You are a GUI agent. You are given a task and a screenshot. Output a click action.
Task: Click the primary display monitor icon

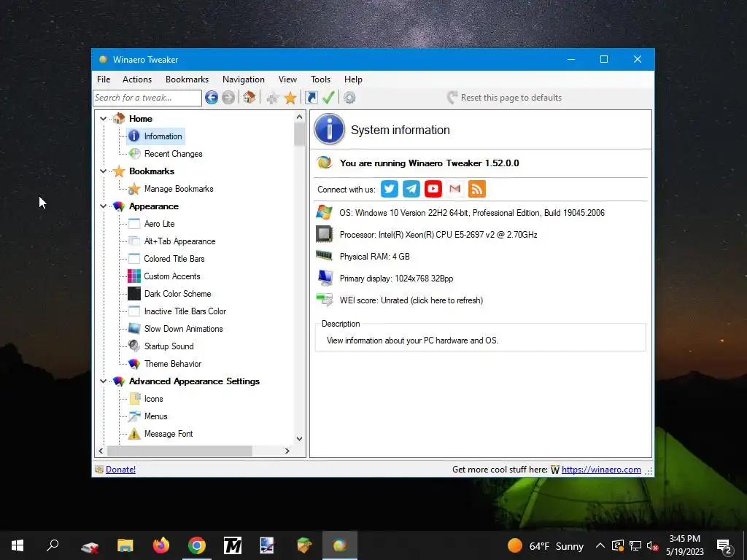(325, 278)
